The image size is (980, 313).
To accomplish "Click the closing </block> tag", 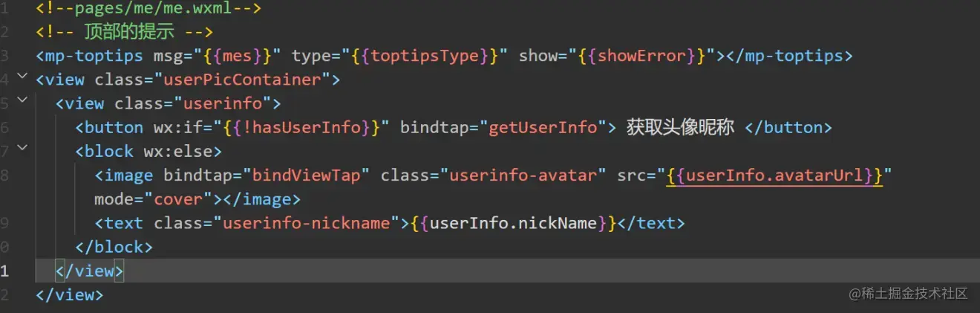I will click(x=114, y=247).
